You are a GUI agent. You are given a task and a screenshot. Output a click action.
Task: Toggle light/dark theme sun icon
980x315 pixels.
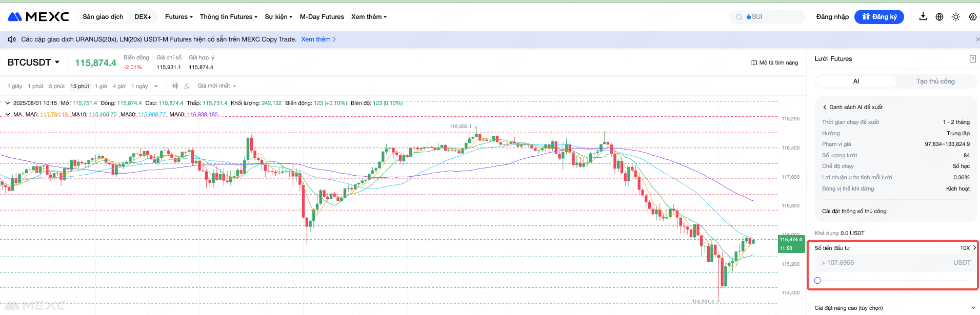pyautogui.click(x=956, y=17)
